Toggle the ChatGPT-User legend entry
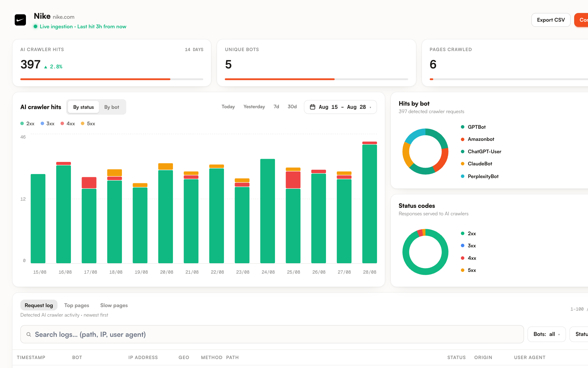Image resolution: width=588 pixels, height=368 pixels. tap(481, 152)
